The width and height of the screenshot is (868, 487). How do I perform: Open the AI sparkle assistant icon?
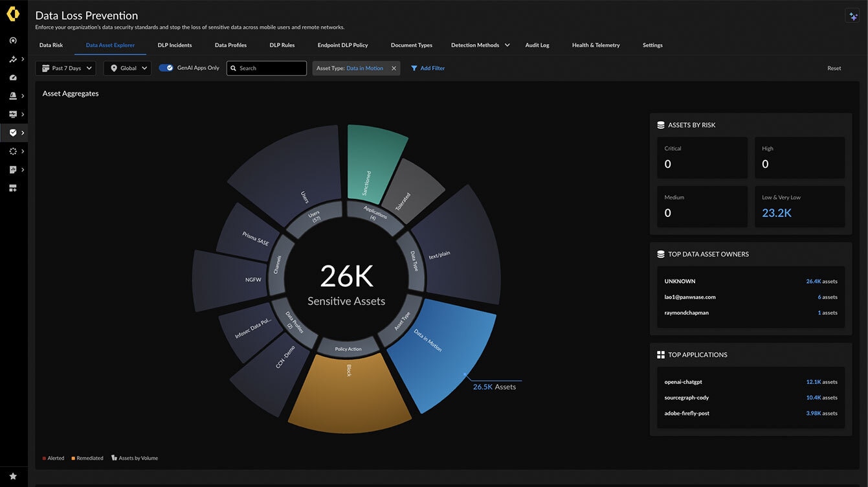pyautogui.click(x=852, y=16)
